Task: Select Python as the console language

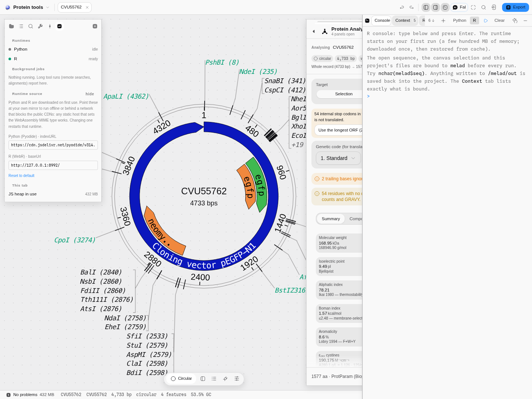Action: point(460,21)
